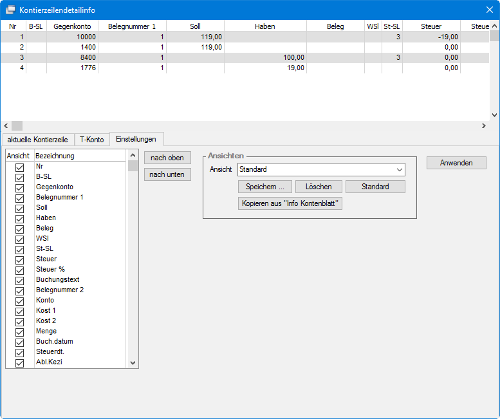Viewport: 500px width, 419px height.
Task: Click table horizontal scrollbar left arrow
Action: coord(6,126)
